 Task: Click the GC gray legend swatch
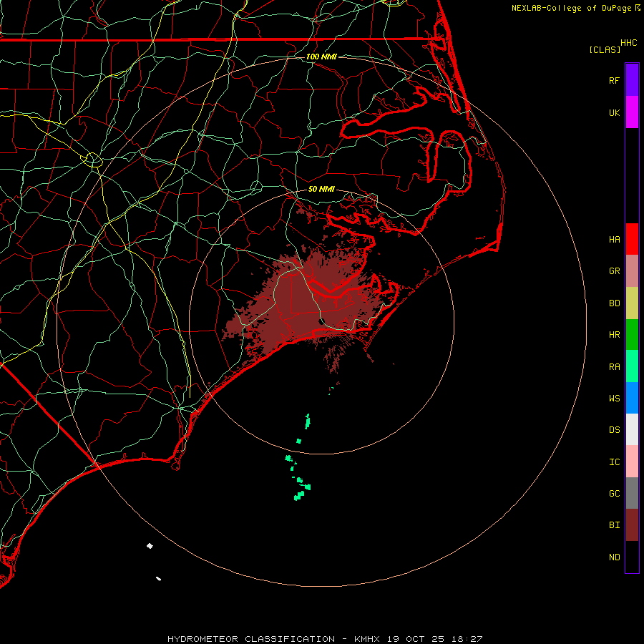point(632,493)
